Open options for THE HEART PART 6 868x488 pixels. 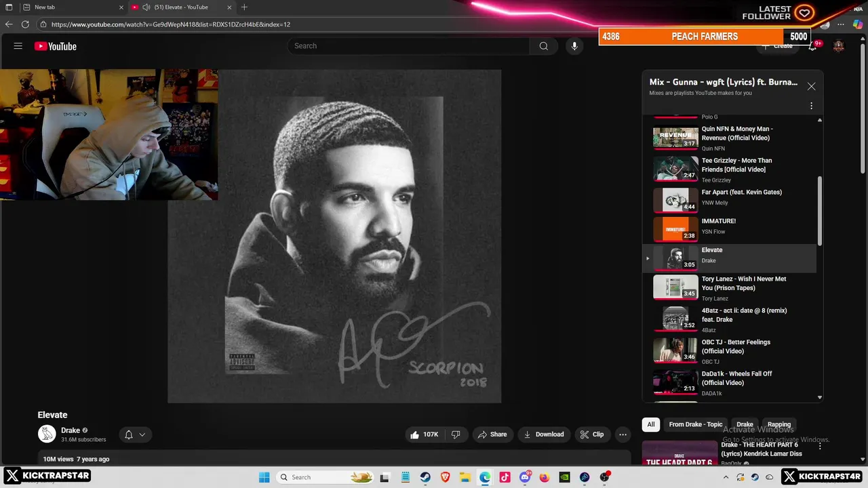(820, 447)
